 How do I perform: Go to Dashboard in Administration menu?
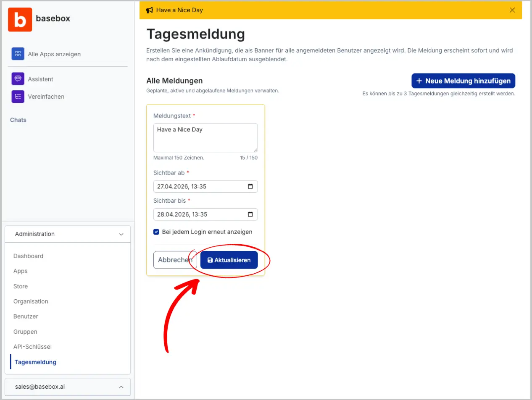click(x=28, y=256)
